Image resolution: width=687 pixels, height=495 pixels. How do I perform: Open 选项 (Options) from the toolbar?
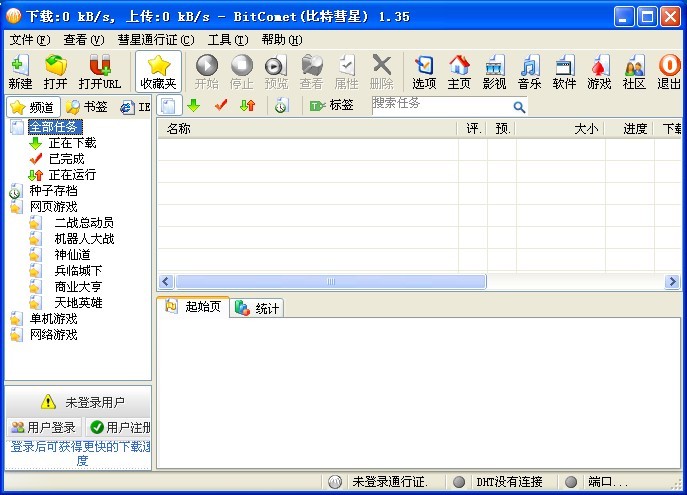[x=424, y=72]
